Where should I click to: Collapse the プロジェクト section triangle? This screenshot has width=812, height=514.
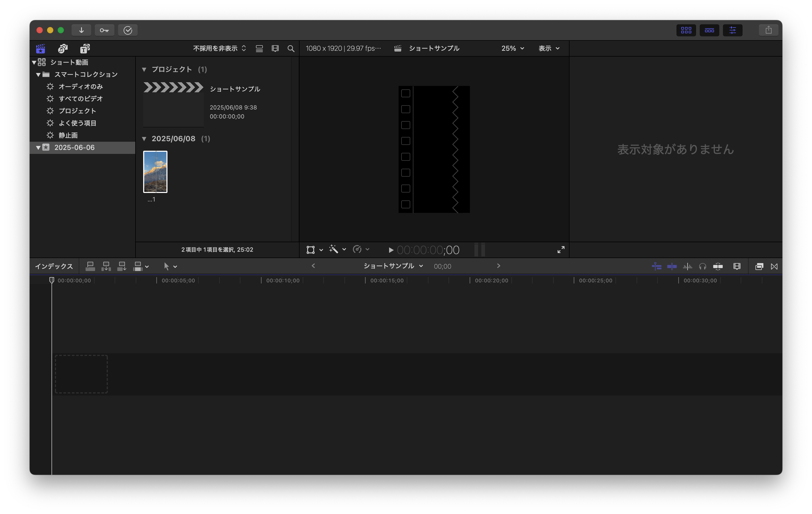144,70
